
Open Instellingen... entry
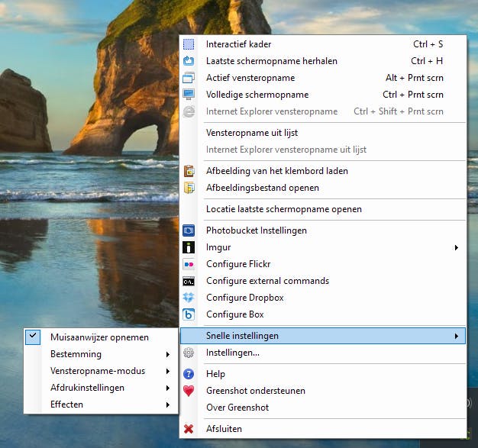tap(323, 353)
